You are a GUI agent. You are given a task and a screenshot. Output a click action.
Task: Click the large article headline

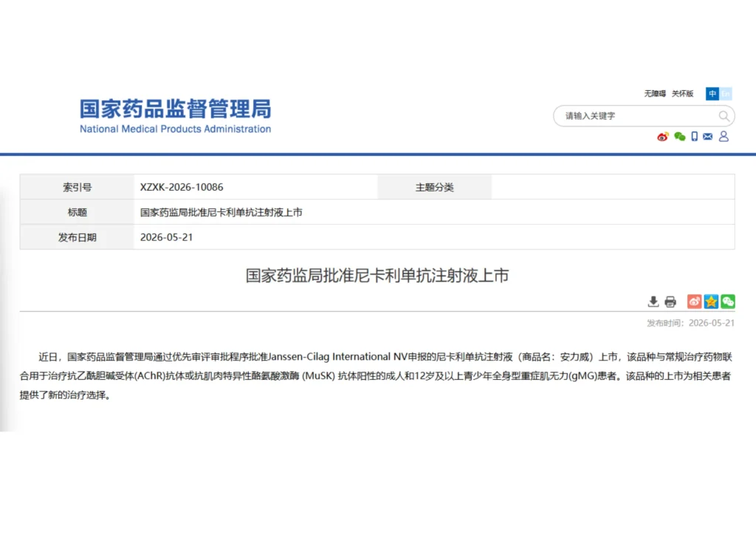pyautogui.click(x=377, y=276)
